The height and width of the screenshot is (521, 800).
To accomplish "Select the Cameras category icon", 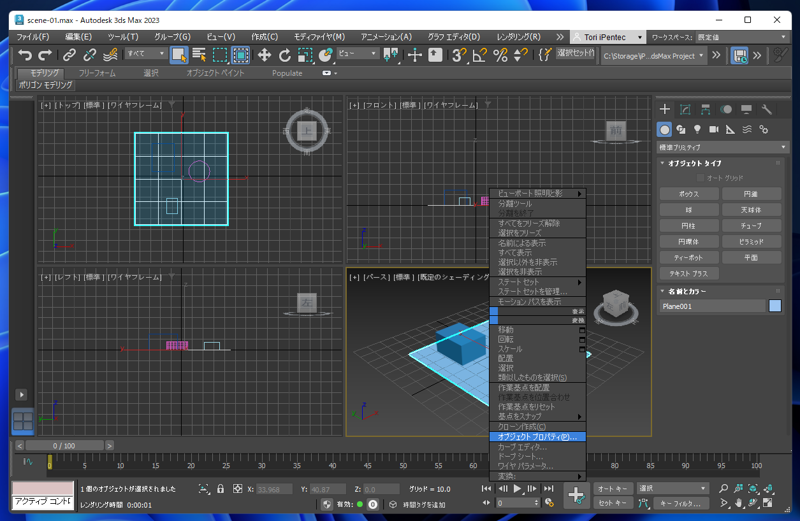I will pyautogui.click(x=714, y=130).
